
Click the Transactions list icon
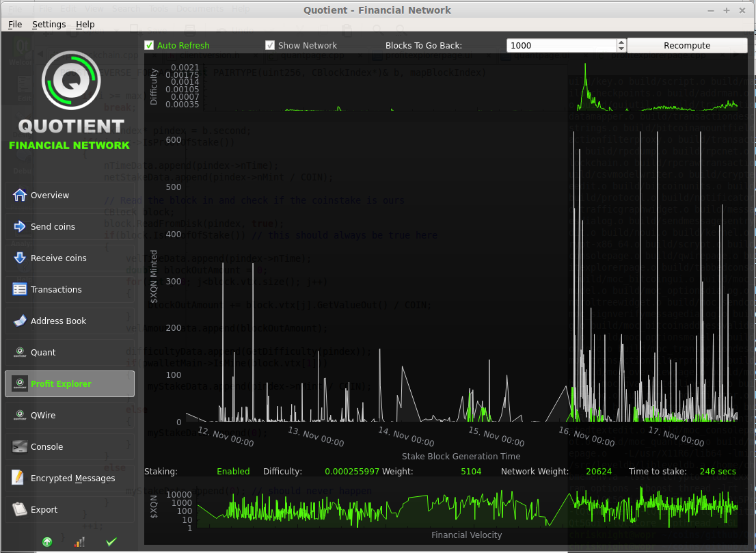point(20,289)
